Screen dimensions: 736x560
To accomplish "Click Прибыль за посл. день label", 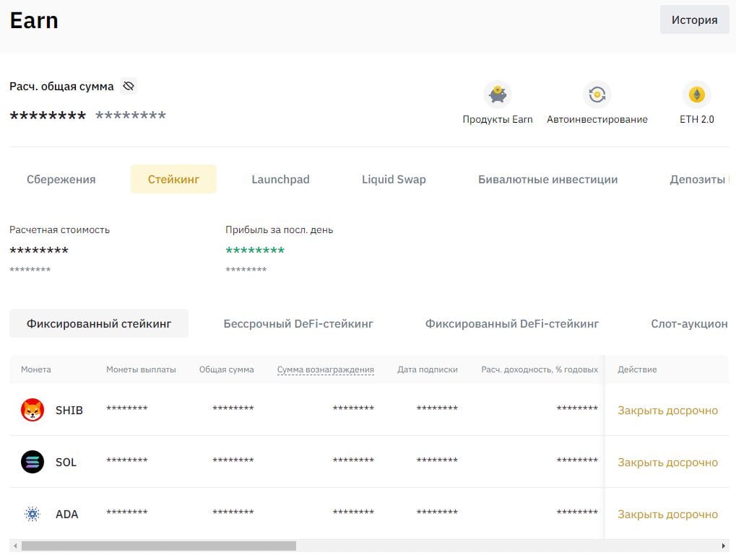I will pos(280,229).
